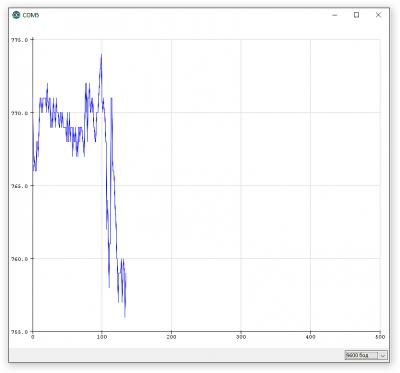Minimize the COM5 plotter window
Viewport: 400px width, 373px height.
[x=335, y=15]
